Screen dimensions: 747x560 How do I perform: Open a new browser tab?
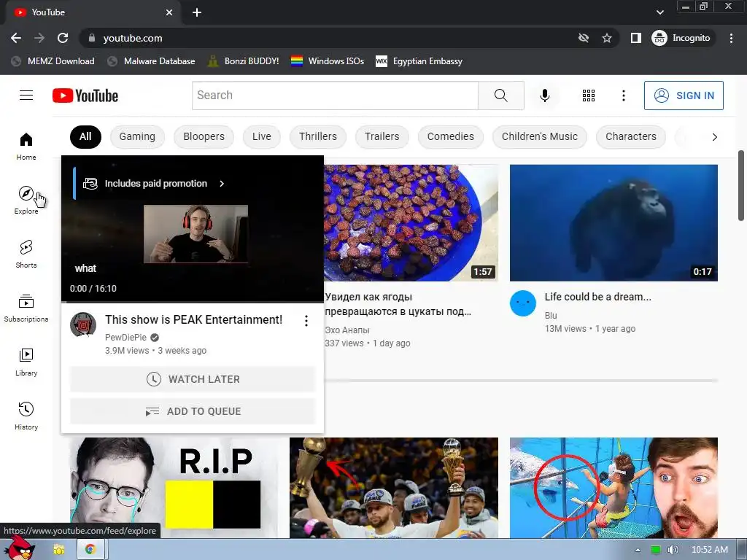coord(197,12)
